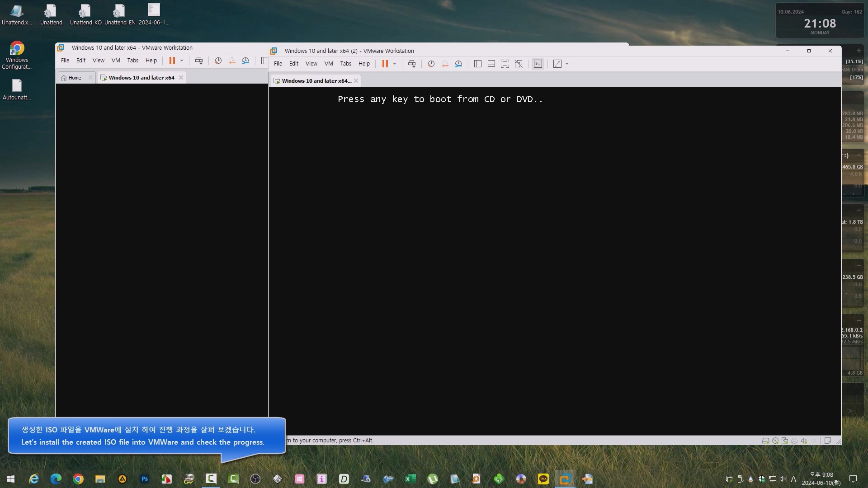Open File menu in front VMware window

click(278, 64)
